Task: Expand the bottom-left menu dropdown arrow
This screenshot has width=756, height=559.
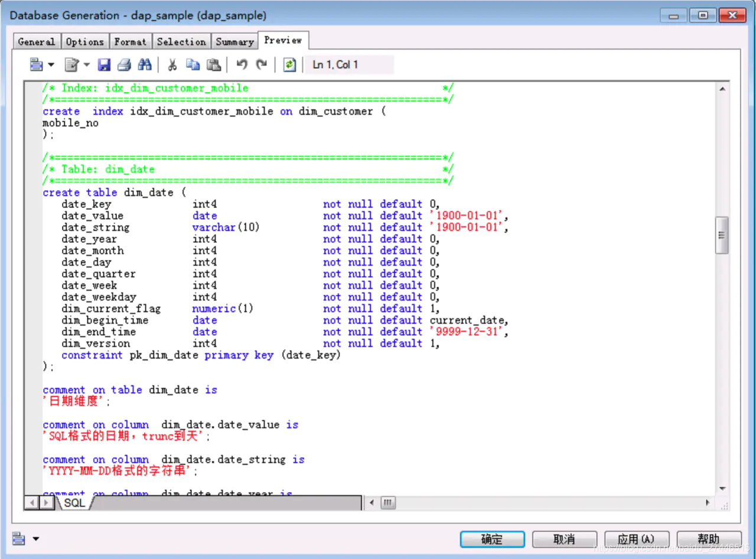Action: click(36, 539)
